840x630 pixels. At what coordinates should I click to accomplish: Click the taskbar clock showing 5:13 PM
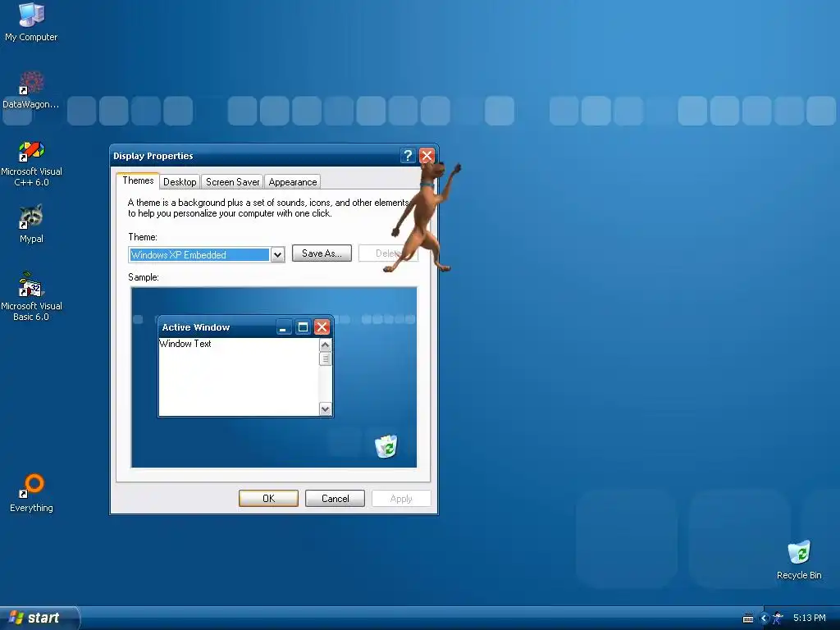810,618
